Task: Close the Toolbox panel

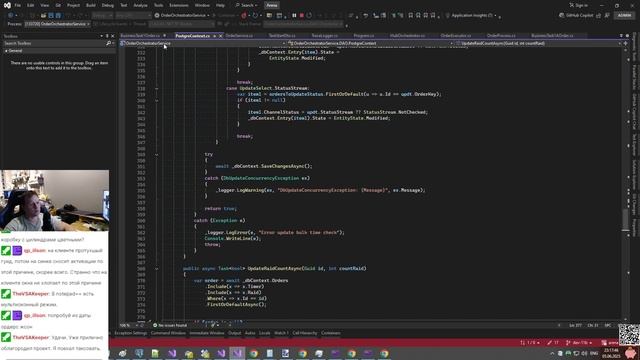Action: coord(113,36)
